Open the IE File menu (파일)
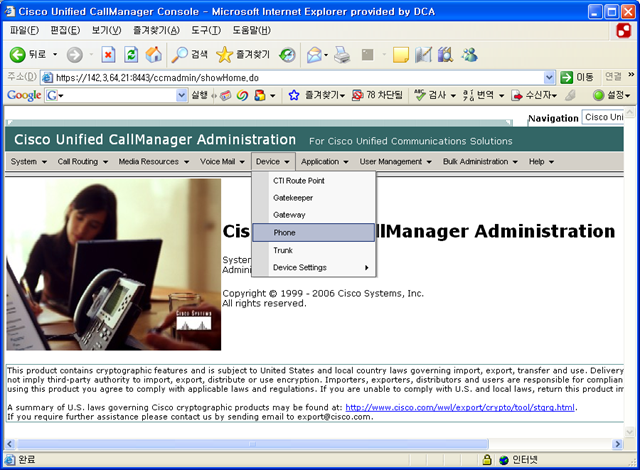Screen dimensions: 640x470 pos(24,31)
